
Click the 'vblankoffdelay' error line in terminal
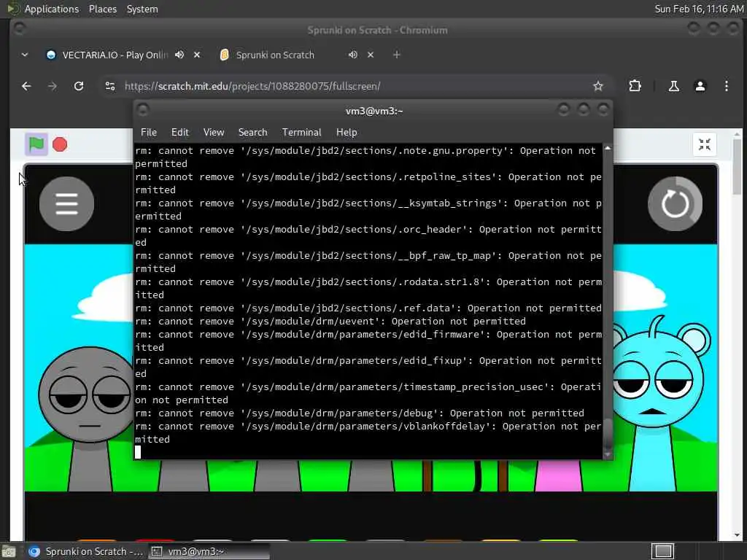coord(368,433)
